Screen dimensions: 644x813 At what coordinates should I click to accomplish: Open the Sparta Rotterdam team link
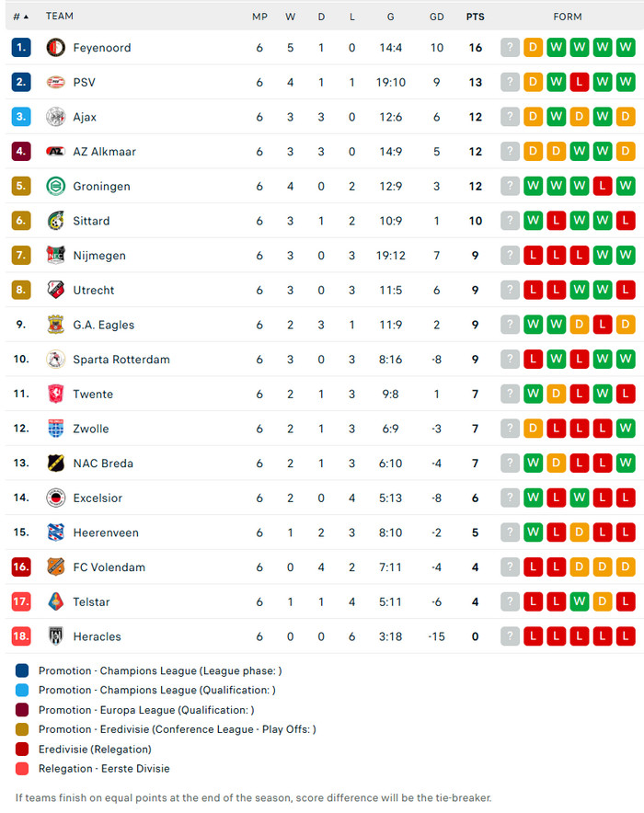tap(121, 360)
